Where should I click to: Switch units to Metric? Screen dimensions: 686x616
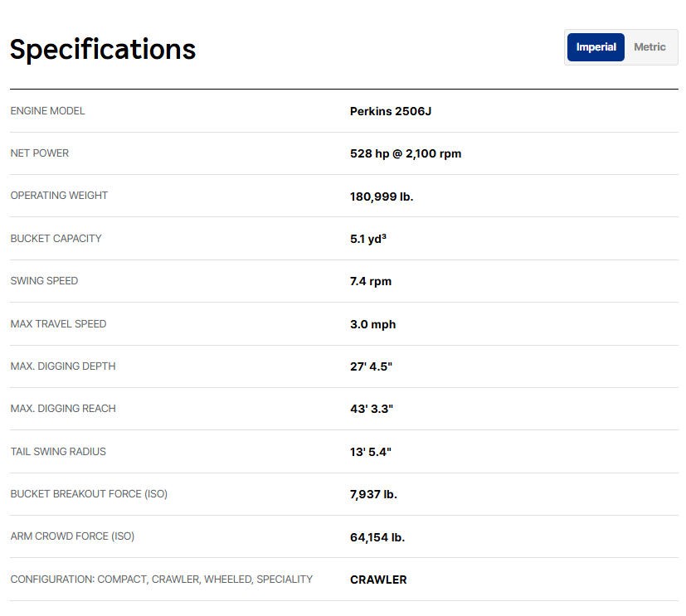(650, 47)
